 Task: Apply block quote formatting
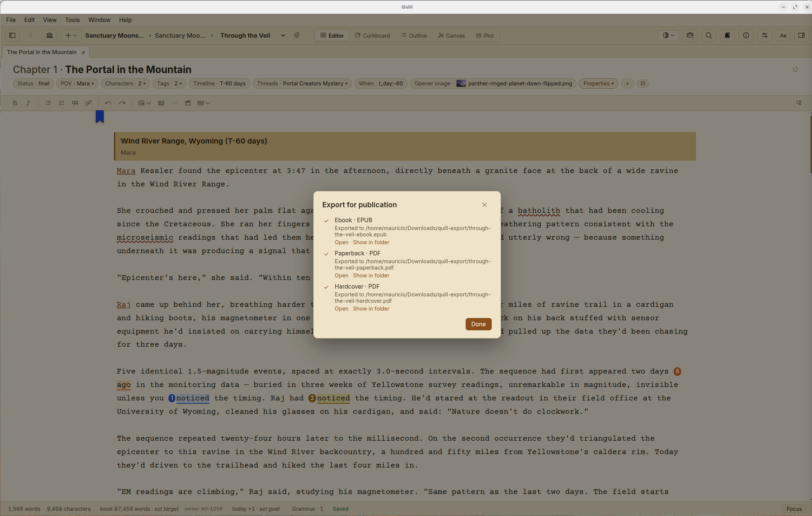[x=75, y=103]
